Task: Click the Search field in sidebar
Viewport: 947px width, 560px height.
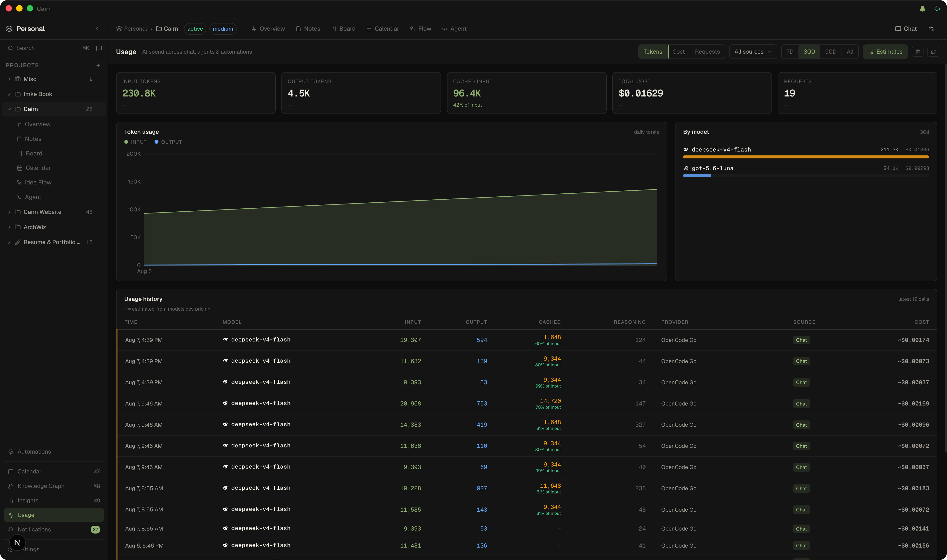Action: point(48,48)
